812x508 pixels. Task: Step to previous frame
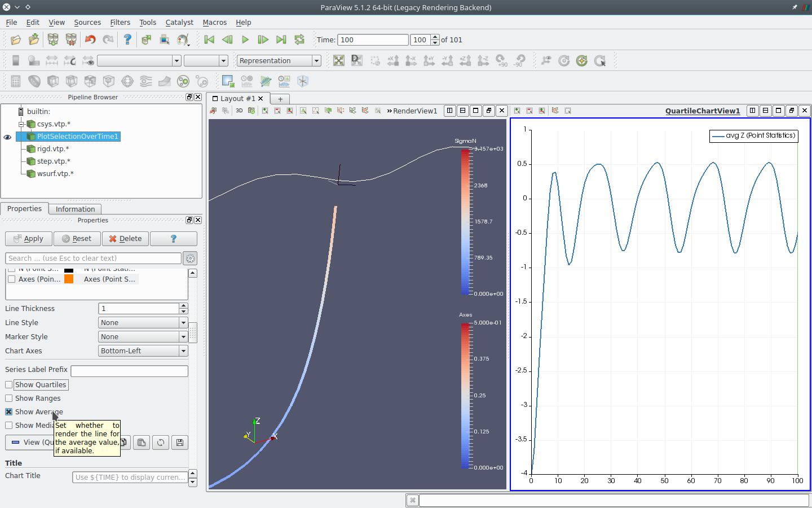pos(227,40)
